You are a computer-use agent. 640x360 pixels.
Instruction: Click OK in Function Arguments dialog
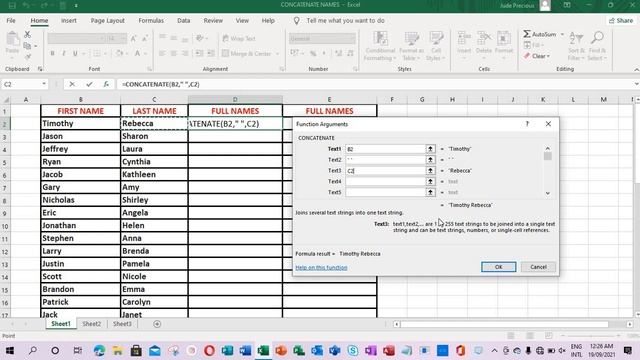(x=498, y=267)
